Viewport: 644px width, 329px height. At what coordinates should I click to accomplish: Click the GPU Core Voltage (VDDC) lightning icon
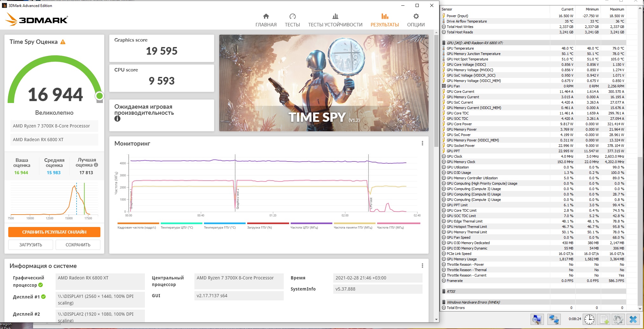(444, 65)
